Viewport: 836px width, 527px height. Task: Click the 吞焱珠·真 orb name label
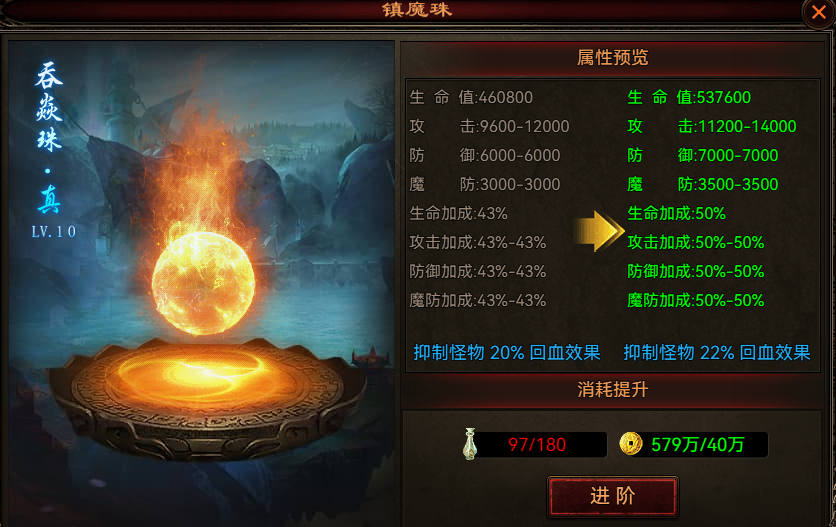(x=49, y=137)
